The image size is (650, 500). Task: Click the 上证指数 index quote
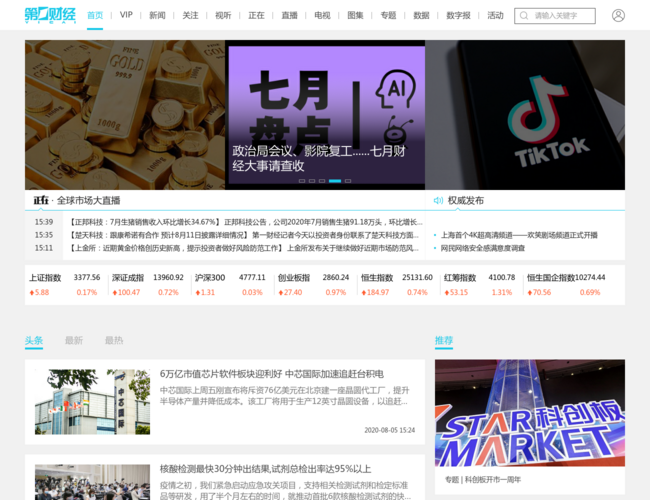click(x=65, y=285)
